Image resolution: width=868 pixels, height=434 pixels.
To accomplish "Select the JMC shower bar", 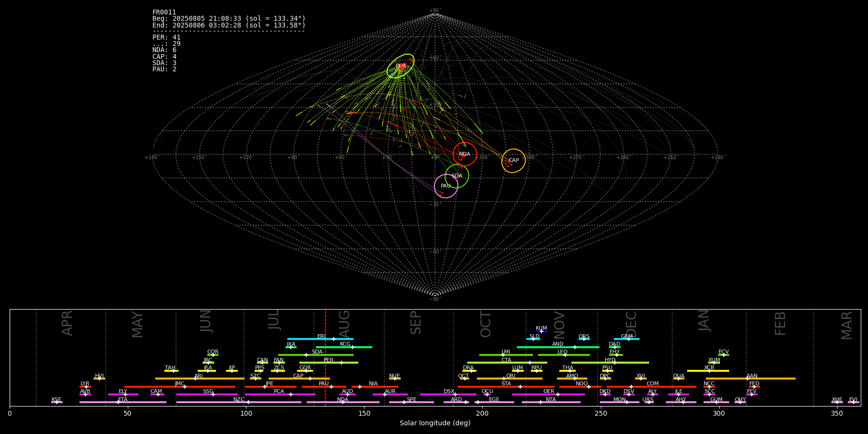I will (180, 387).
